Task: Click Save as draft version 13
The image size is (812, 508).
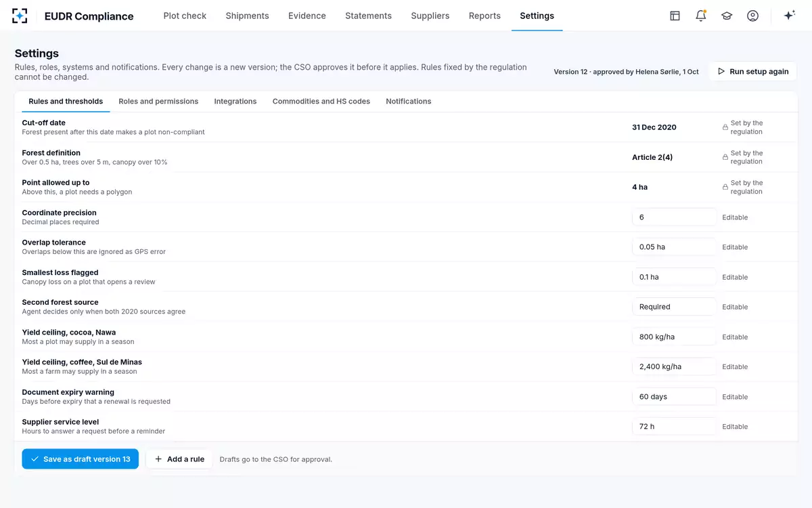Action: pos(80,459)
